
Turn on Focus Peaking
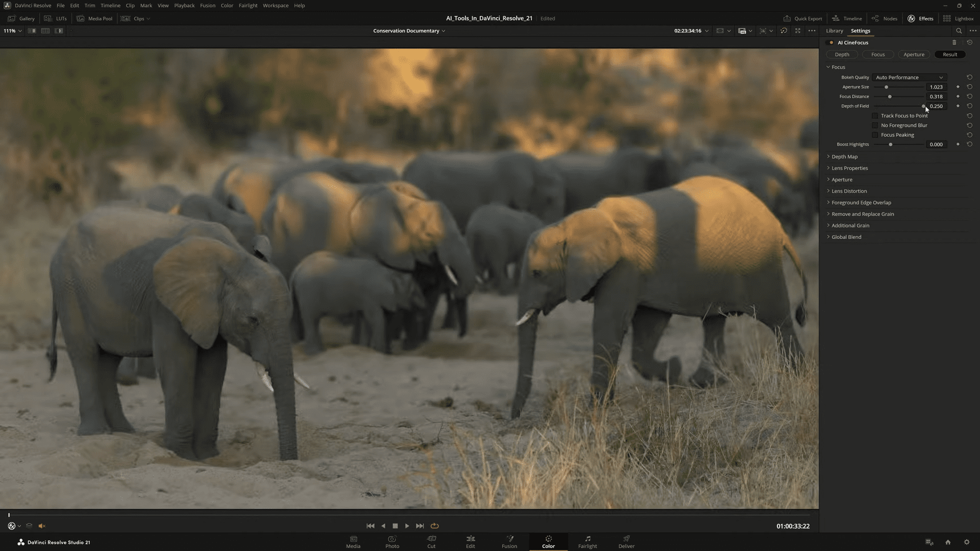coord(875,135)
